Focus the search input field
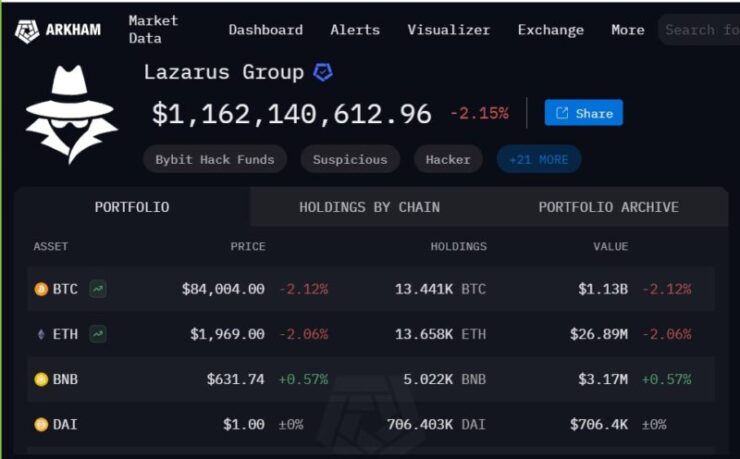The height and width of the screenshot is (459, 740). tap(699, 30)
